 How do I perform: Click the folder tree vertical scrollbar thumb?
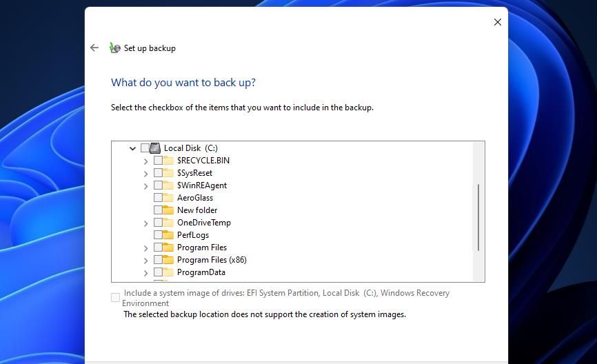478,217
